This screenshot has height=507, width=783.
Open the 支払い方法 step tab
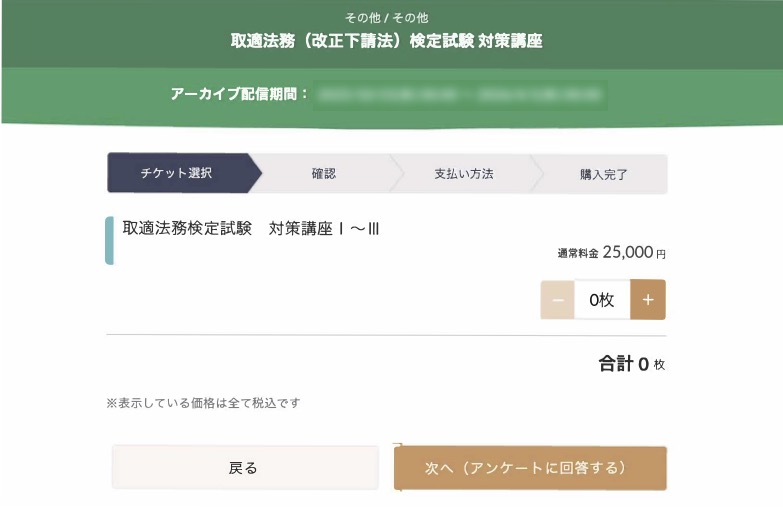pyautogui.click(x=463, y=173)
